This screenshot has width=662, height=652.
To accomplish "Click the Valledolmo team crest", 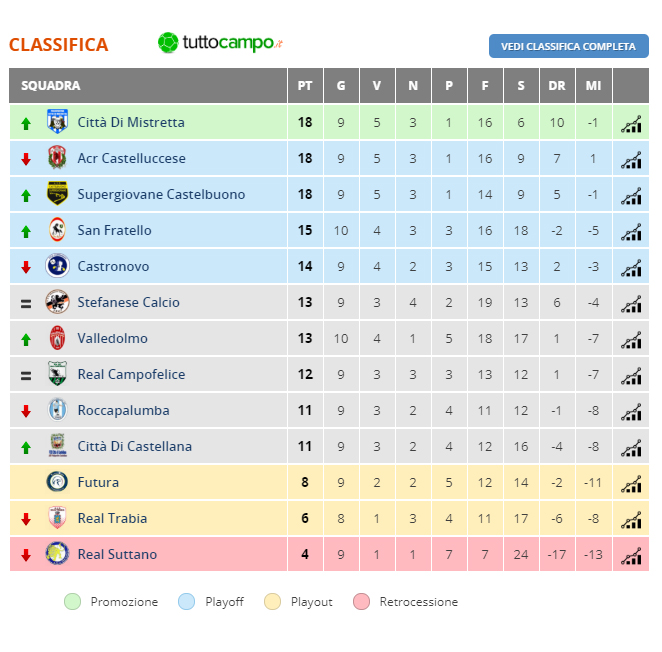I will click(57, 338).
